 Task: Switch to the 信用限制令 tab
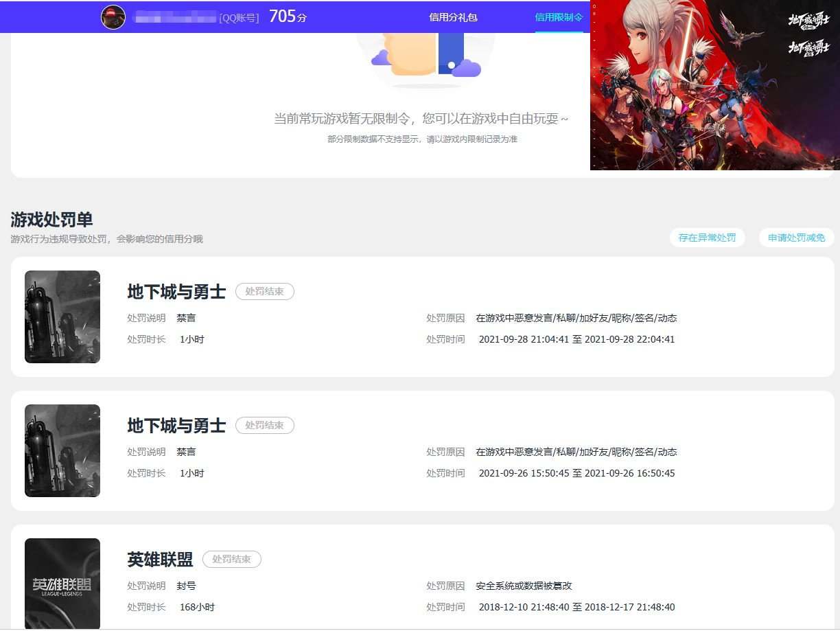(x=559, y=17)
